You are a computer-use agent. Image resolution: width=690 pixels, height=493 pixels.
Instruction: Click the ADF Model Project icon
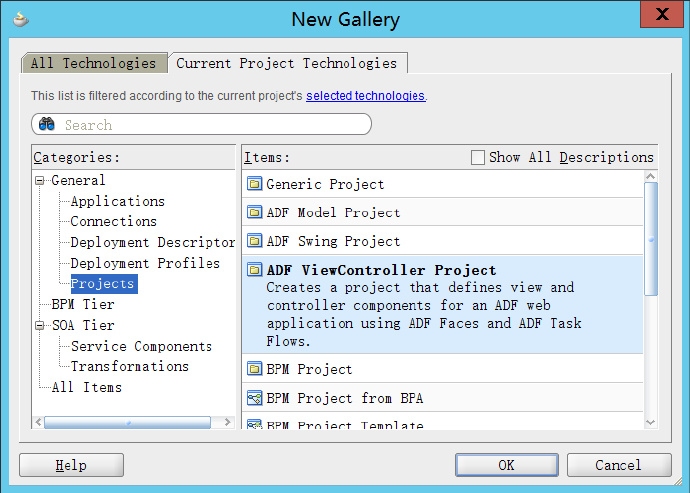(254, 212)
